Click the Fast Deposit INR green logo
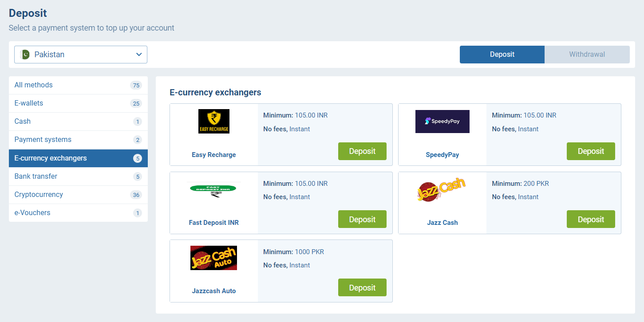The image size is (644, 322). (x=213, y=189)
